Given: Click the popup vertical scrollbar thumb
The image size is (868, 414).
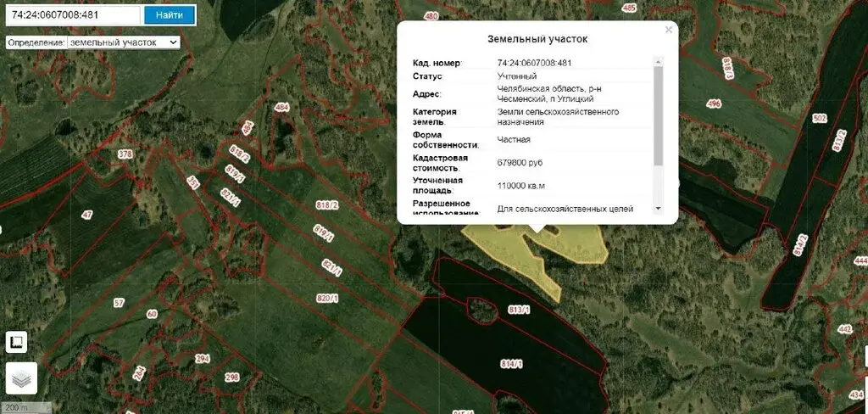Looking at the screenshot, I should point(658,116).
